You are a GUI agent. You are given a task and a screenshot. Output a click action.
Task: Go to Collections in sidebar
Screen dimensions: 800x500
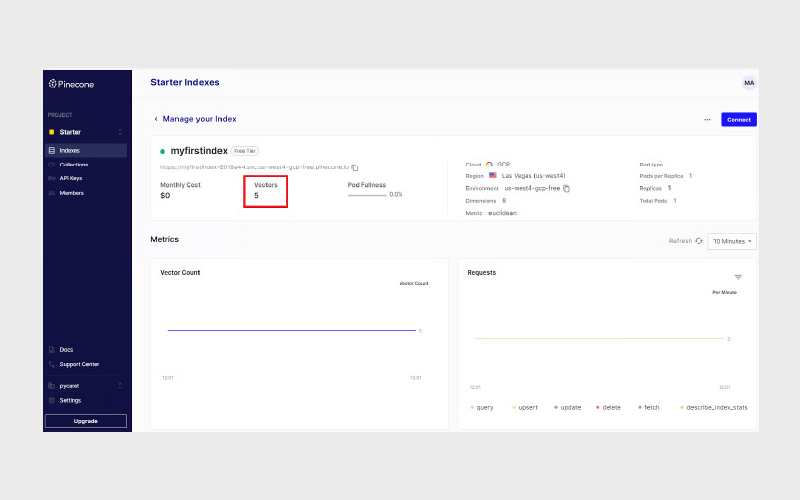click(x=73, y=165)
